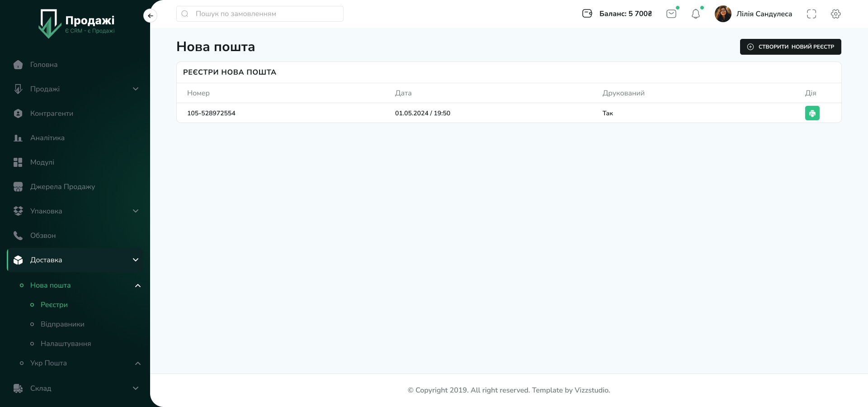Image resolution: width=868 pixels, height=407 pixels.
Task: Click registry number 105-528972554
Action: click(x=211, y=113)
